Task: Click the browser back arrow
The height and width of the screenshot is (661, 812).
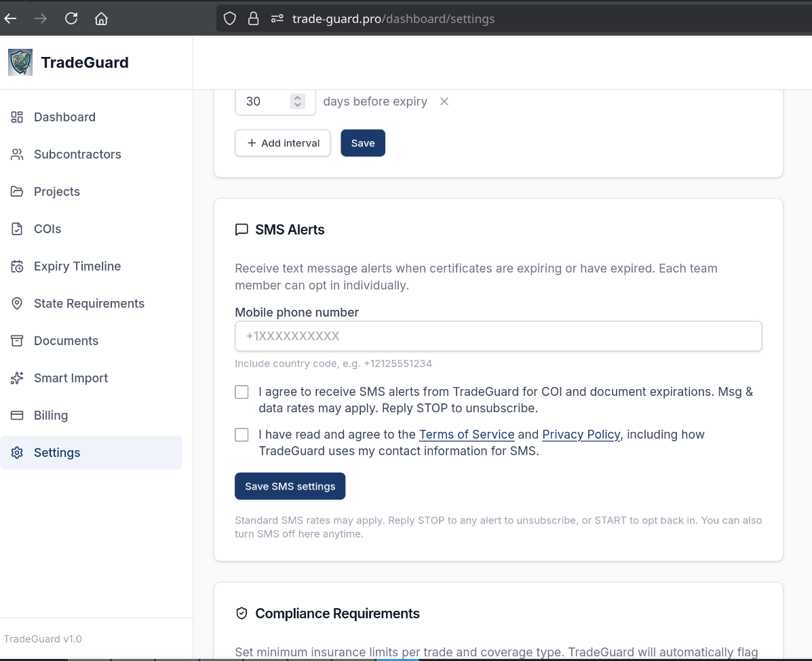Action: pyautogui.click(x=10, y=18)
